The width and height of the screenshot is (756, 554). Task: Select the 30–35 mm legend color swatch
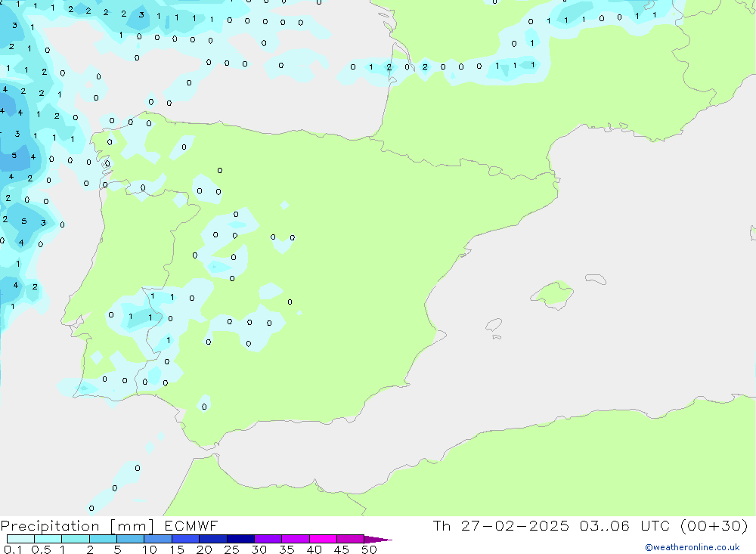point(268,539)
